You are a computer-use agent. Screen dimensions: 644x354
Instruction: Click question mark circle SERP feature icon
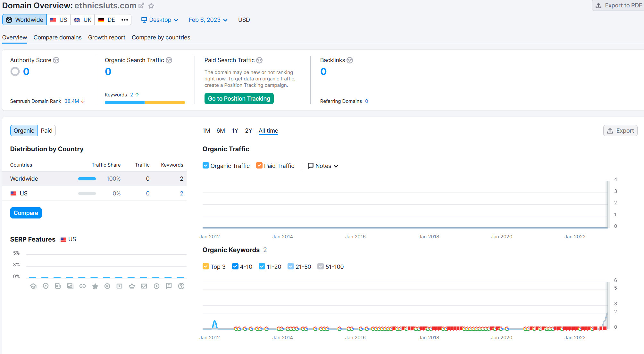point(181,286)
